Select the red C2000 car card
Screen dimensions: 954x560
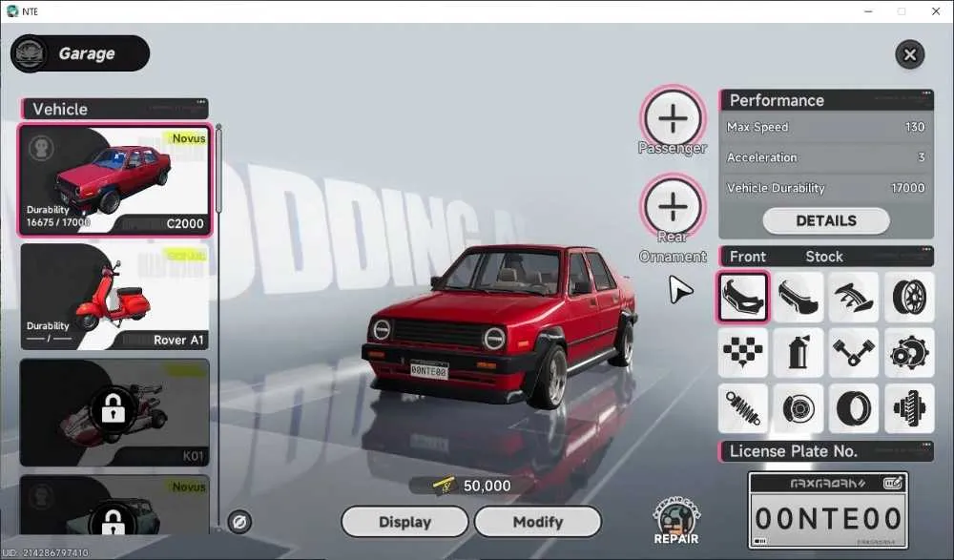(115, 180)
